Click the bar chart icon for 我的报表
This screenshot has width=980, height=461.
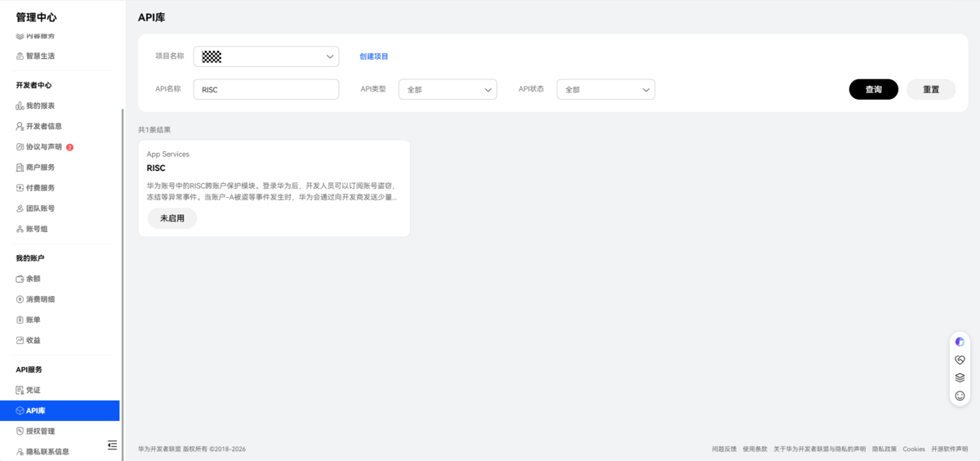tap(20, 106)
